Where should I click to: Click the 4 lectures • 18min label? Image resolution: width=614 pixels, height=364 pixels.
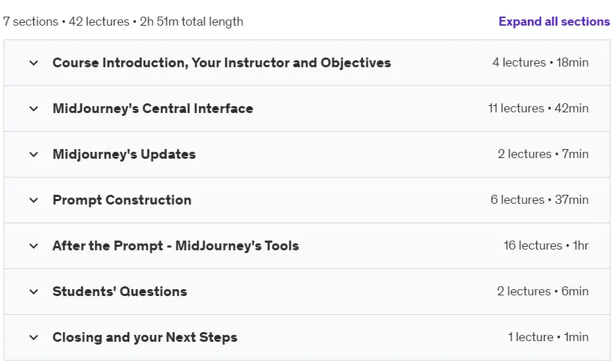[540, 62]
